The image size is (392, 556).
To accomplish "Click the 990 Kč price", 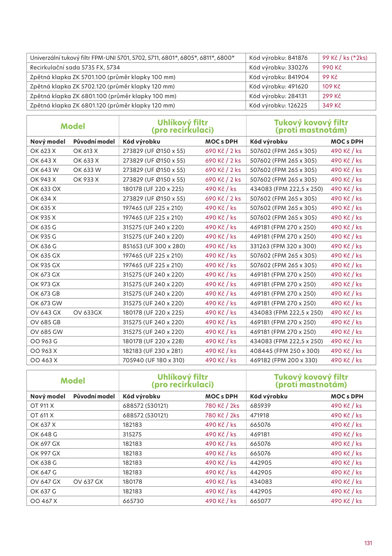I will pos(332,68).
